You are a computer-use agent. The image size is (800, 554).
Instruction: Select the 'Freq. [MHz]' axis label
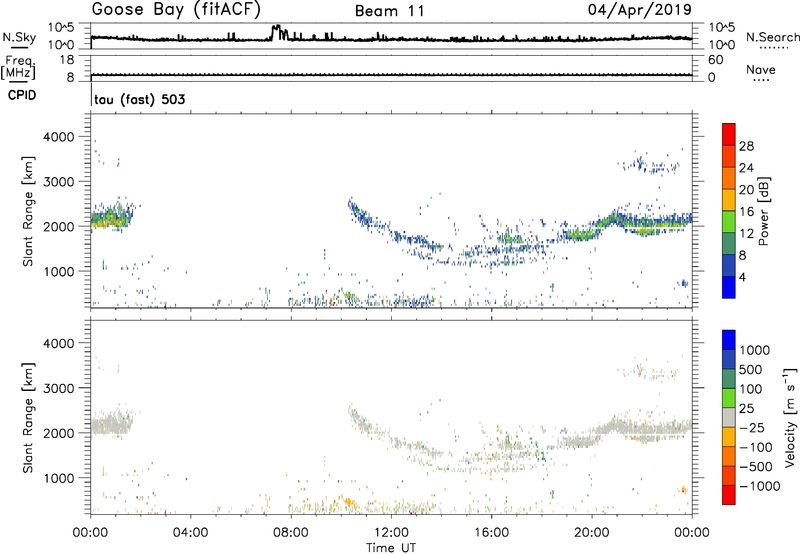18,67
